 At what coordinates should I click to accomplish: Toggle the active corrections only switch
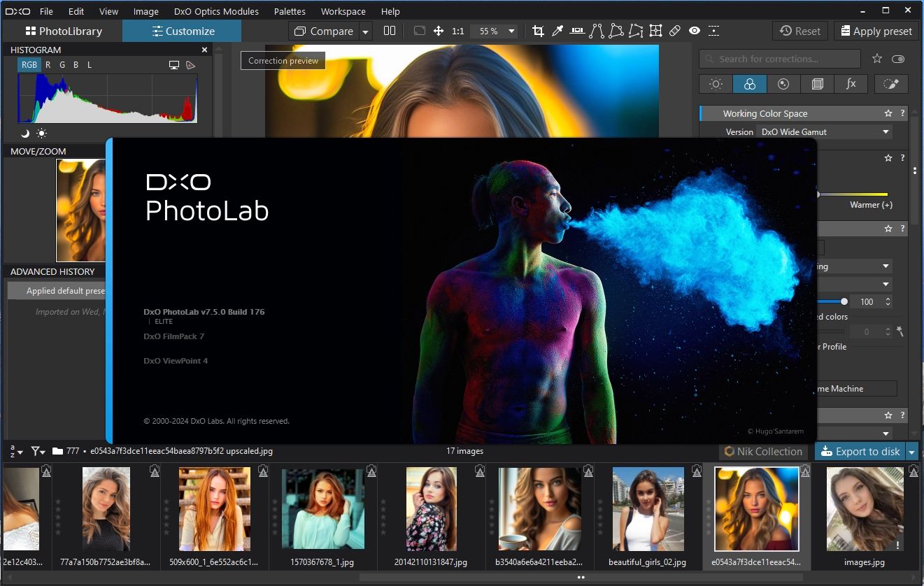pos(898,59)
